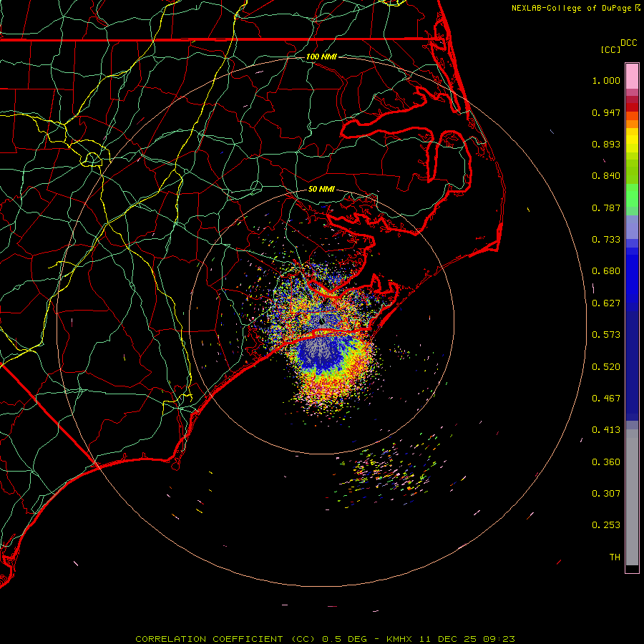The height and width of the screenshot is (644, 644).
Task: Select the 0.253 scale value
Action: [606, 525]
